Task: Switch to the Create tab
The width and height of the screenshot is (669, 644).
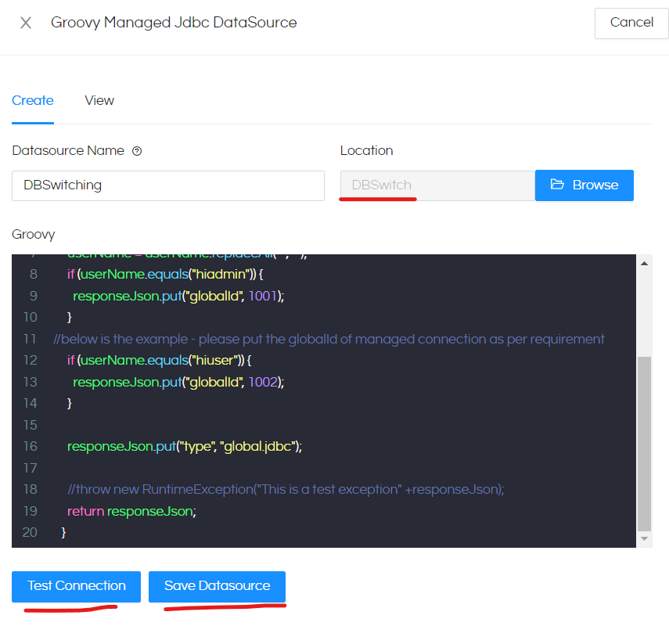Action: 32,100
